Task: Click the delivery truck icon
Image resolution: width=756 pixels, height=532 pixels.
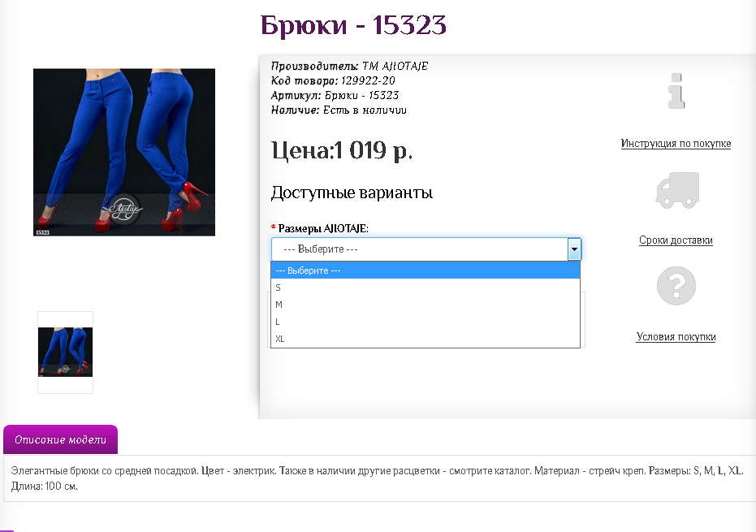Action: [x=676, y=189]
